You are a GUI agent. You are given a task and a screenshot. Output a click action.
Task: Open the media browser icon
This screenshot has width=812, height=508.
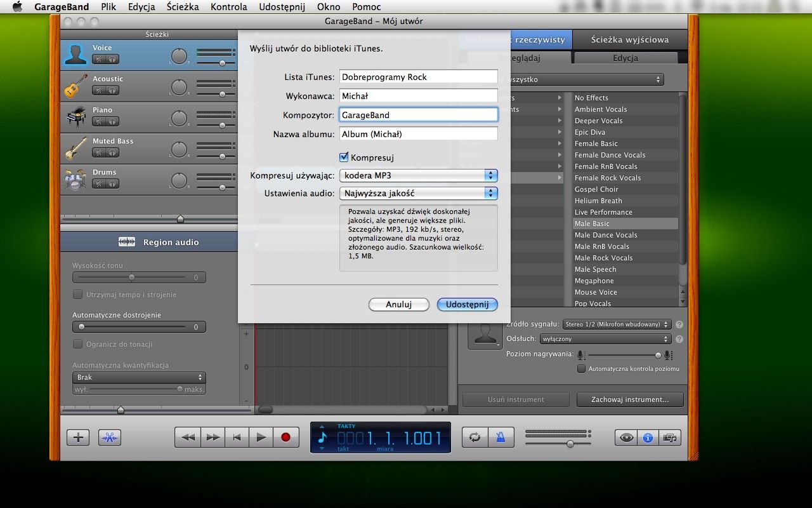pyautogui.click(x=670, y=437)
